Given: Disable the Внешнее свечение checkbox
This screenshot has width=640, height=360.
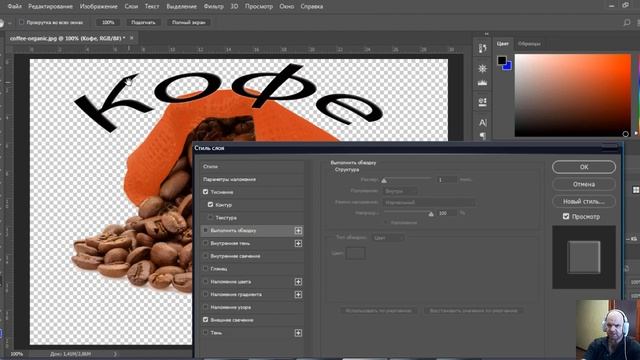Looking at the screenshot, I should (x=206, y=320).
